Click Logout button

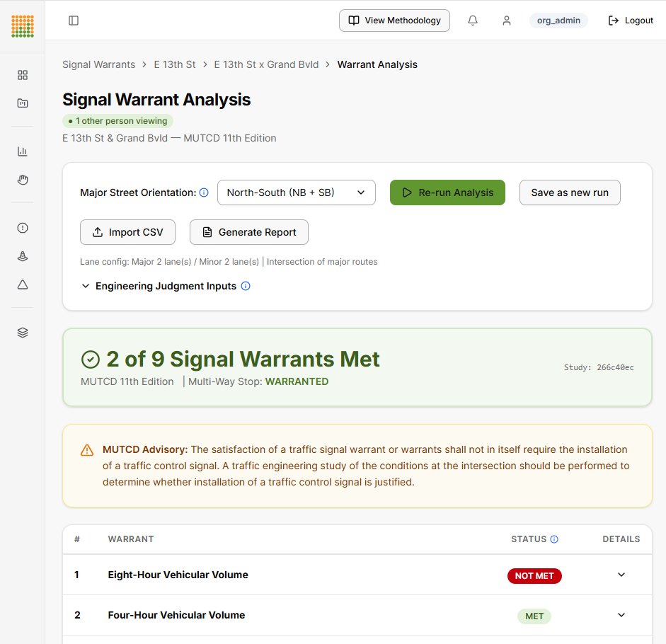coord(631,21)
